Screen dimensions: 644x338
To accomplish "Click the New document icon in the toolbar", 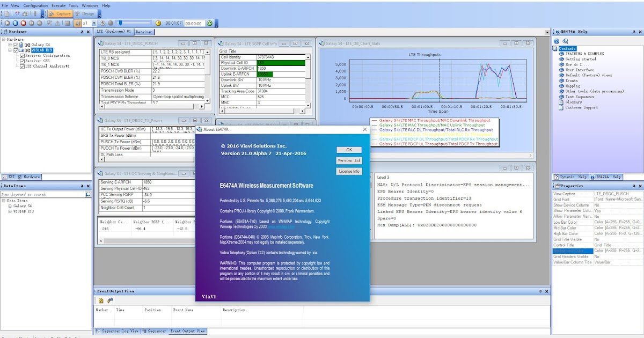I will point(6,13).
